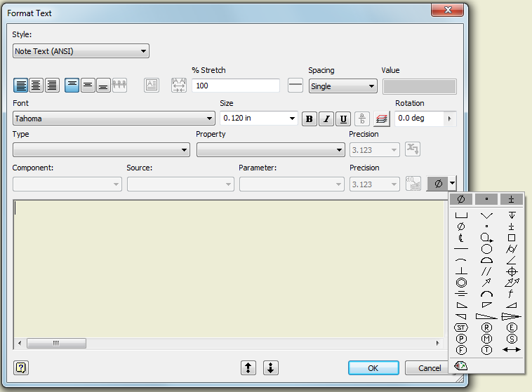Click OK to confirm text formatting
Screen dimensions: 532x392
pyautogui.click(x=373, y=368)
